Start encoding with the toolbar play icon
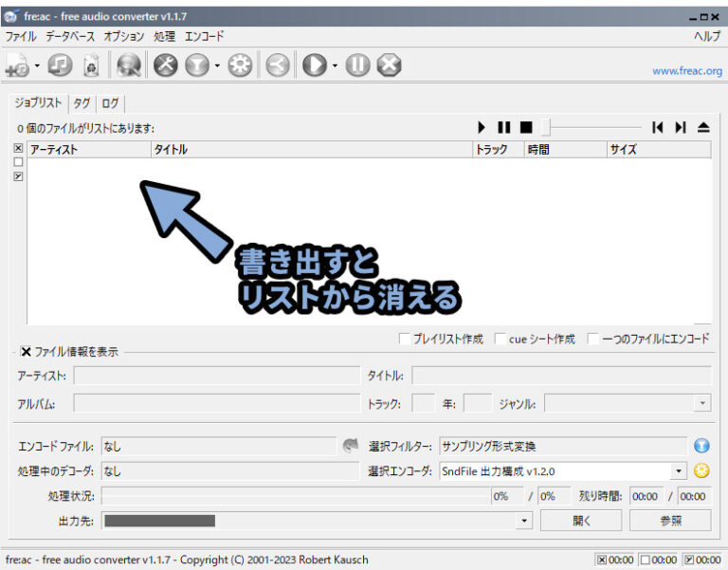This screenshot has width=728, height=570. pyautogui.click(x=314, y=65)
